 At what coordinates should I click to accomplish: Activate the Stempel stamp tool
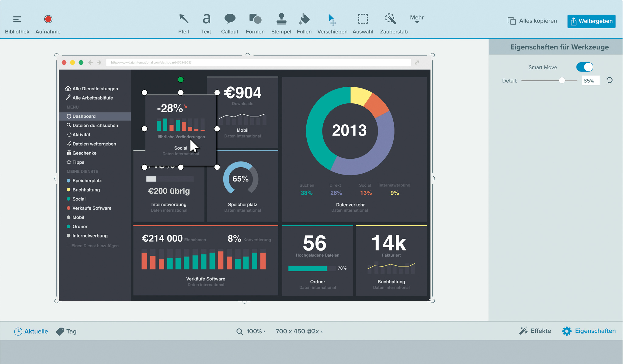281,23
